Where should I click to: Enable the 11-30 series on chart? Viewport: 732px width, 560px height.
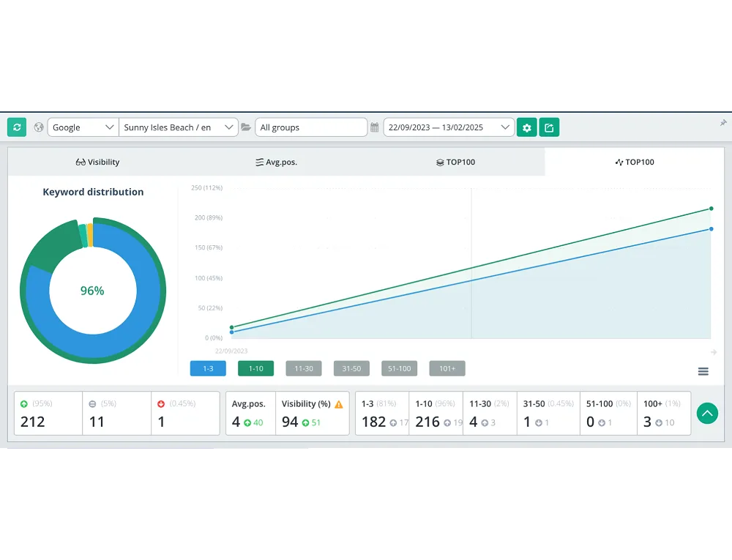point(304,368)
